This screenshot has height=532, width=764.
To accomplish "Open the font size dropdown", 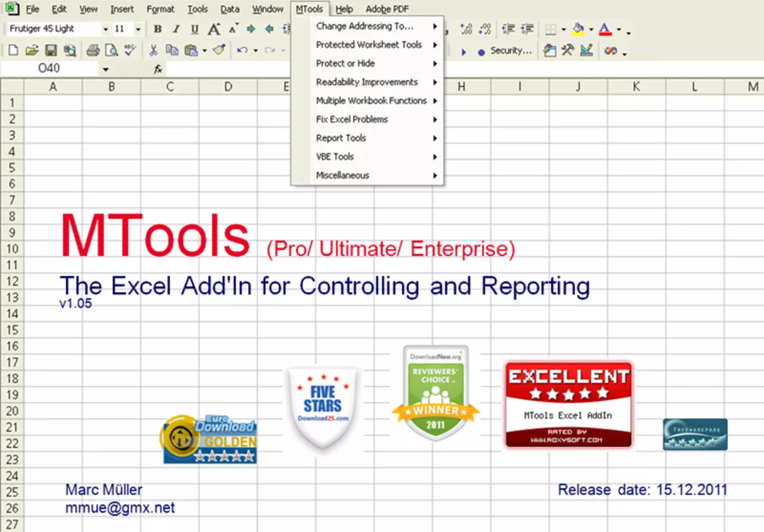I will [x=138, y=29].
